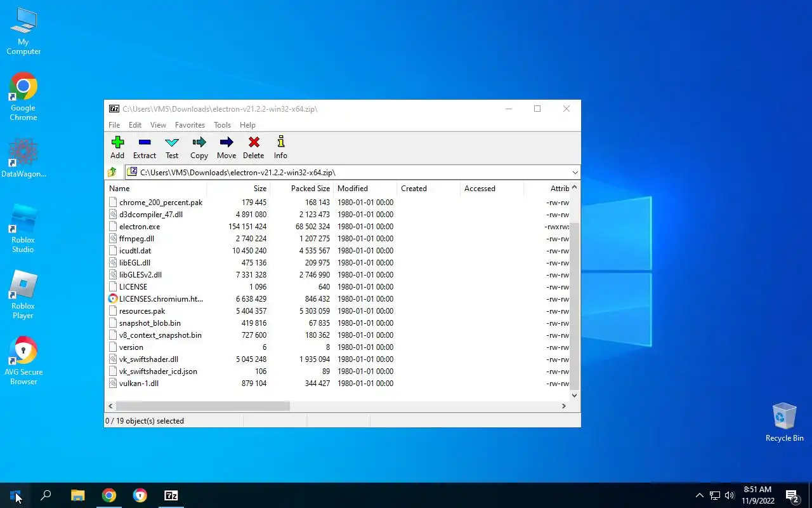Sort by Created column header

[x=429, y=189]
